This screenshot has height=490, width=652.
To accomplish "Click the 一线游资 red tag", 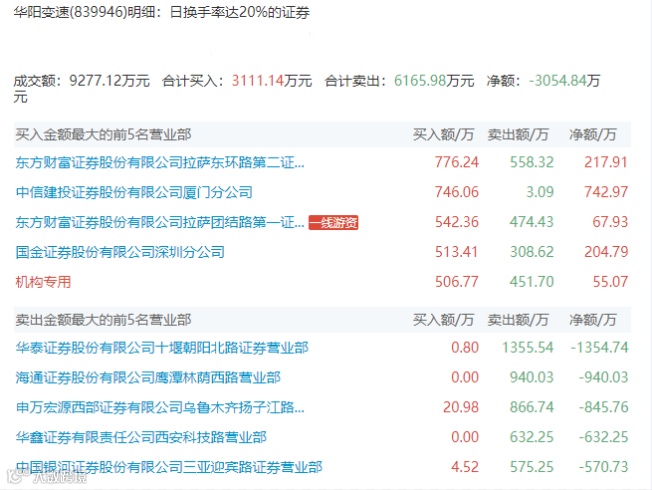I will (x=333, y=223).
